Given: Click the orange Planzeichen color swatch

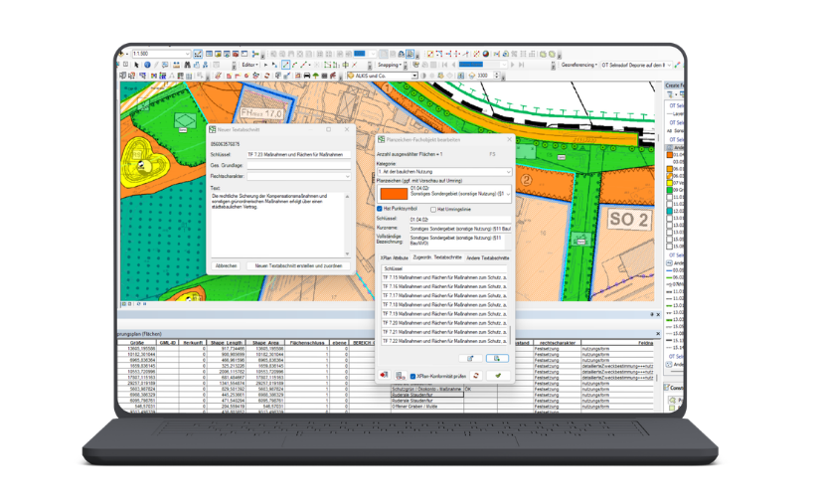Looking at the screenshot, I should [x=394, y=194].
